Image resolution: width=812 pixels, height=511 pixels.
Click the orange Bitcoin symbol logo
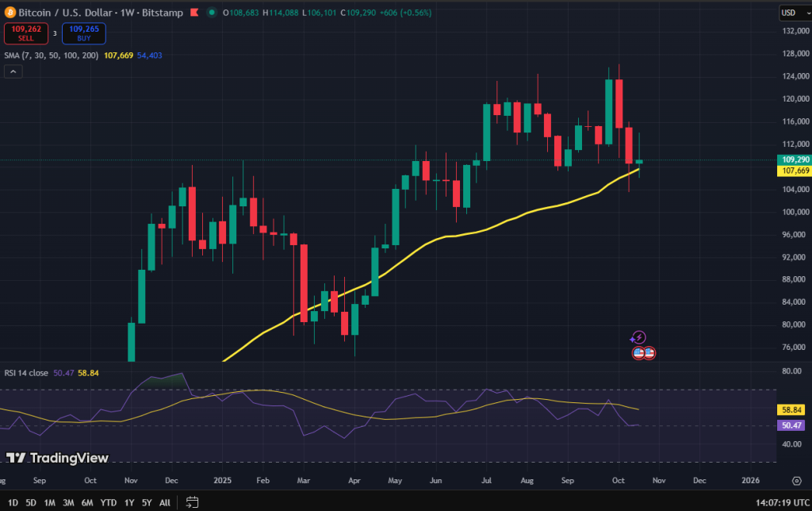coord(10,13)
